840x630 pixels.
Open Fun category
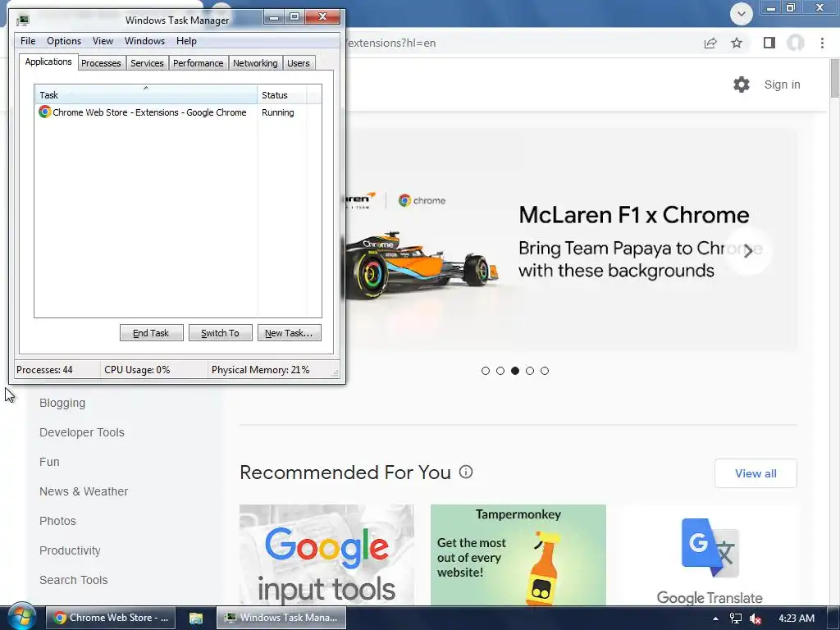tap(49, 462)
